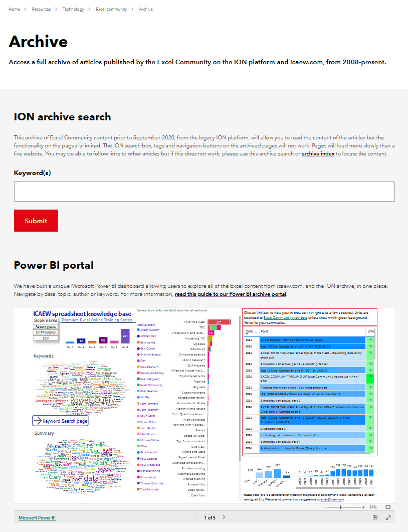Select the 20 Principles bookmark
The width and height of the screenshot is (408, 532).
tap(46, 332)
